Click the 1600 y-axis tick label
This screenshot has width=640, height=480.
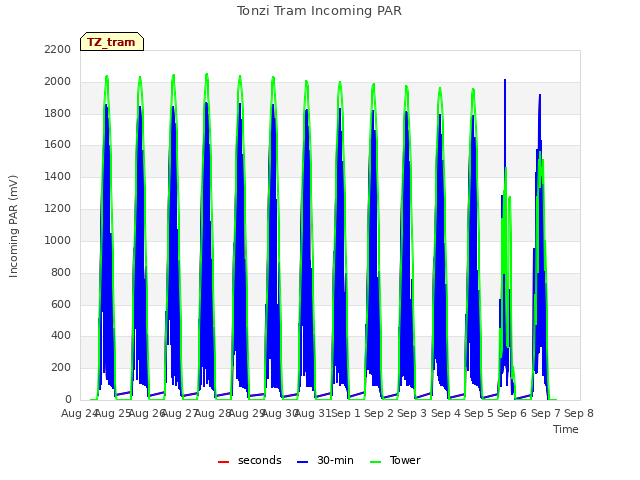(58, 144)
